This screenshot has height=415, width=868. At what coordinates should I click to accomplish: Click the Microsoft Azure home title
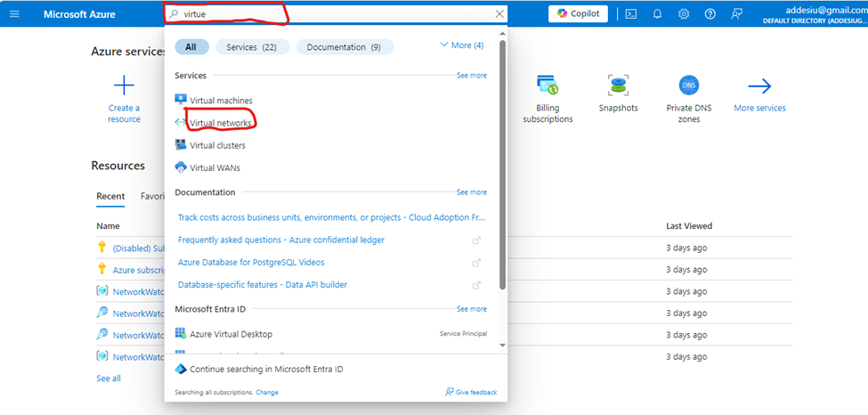[x=80, y=14]
